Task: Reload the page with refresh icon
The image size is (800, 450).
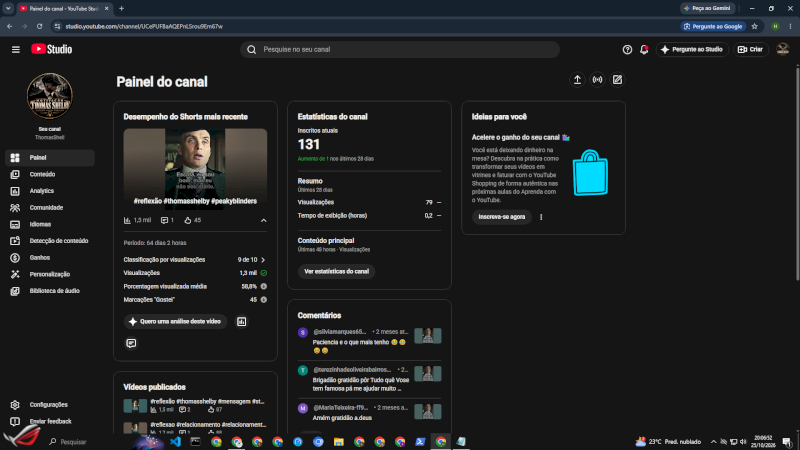Action: click(x=39, y=27)
